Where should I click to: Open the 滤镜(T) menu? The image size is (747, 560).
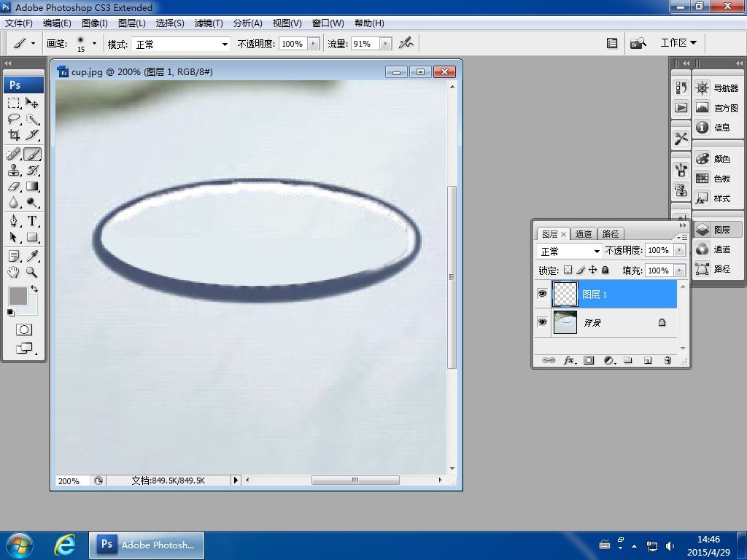click(x=209, y=23)
